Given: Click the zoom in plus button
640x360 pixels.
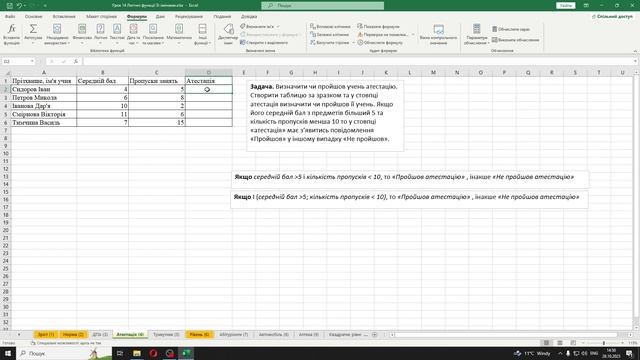Looking at the screenshot, I should pos(623,343).
